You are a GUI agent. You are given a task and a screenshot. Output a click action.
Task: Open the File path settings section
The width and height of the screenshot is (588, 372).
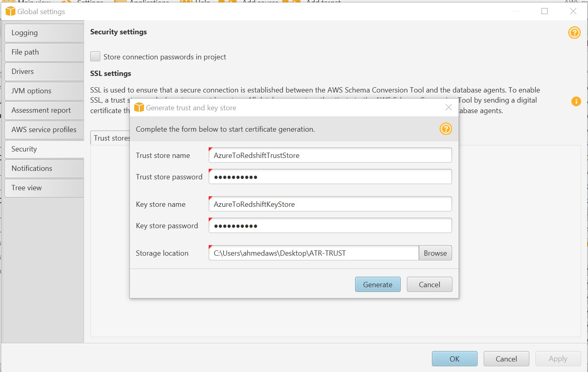click(x=44, y=52)
